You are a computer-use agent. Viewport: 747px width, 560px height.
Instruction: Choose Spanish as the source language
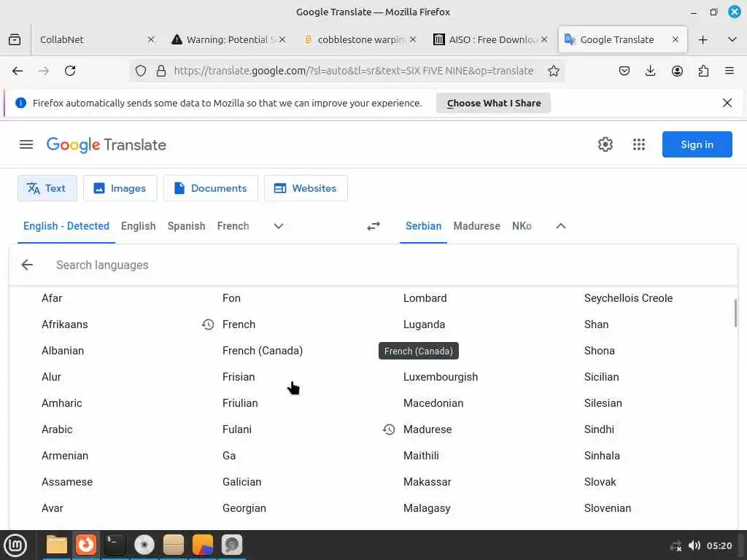pos(186,226)
